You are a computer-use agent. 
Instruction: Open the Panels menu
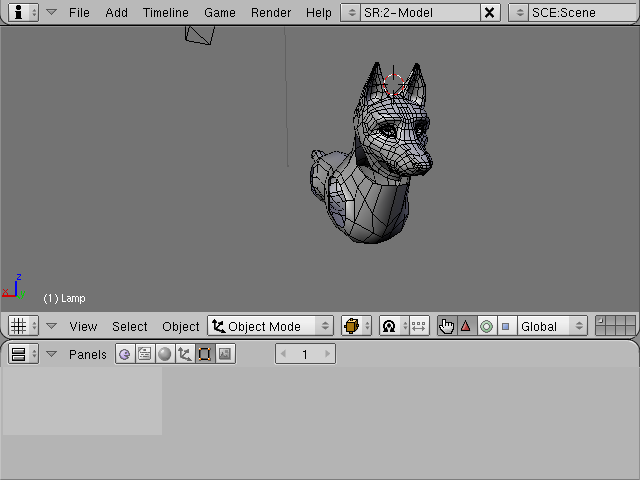pos(88,354)
